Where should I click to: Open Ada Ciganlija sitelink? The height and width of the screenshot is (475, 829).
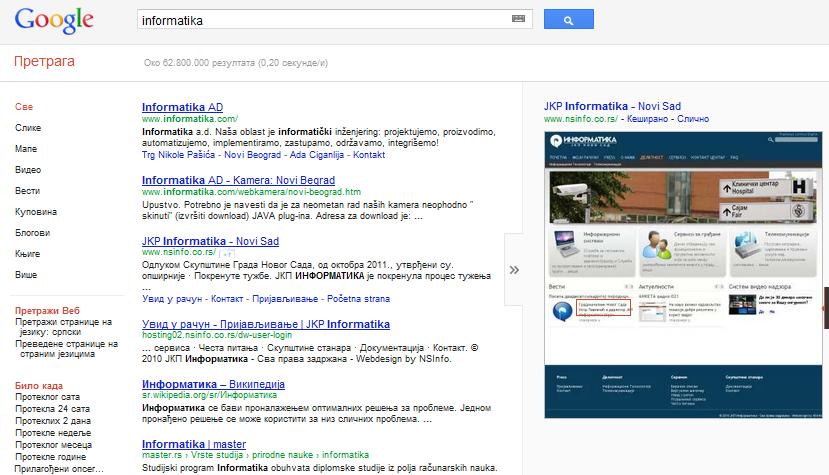click(317, 155)
